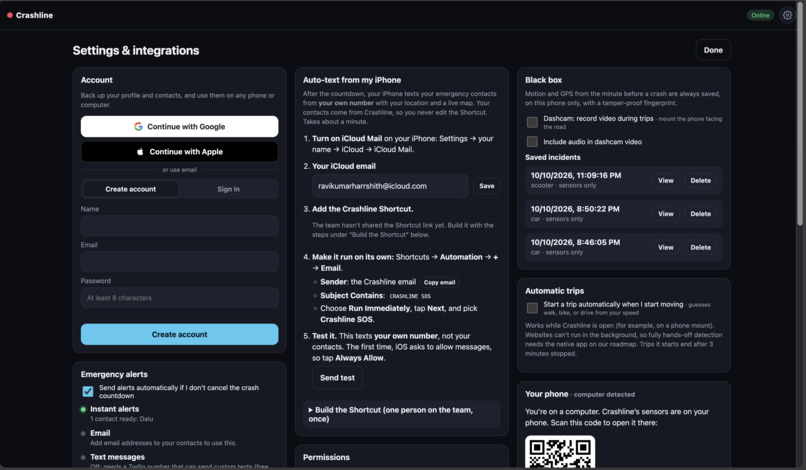Click the Auto-text from my iPhone heading

tap(352, 80)
